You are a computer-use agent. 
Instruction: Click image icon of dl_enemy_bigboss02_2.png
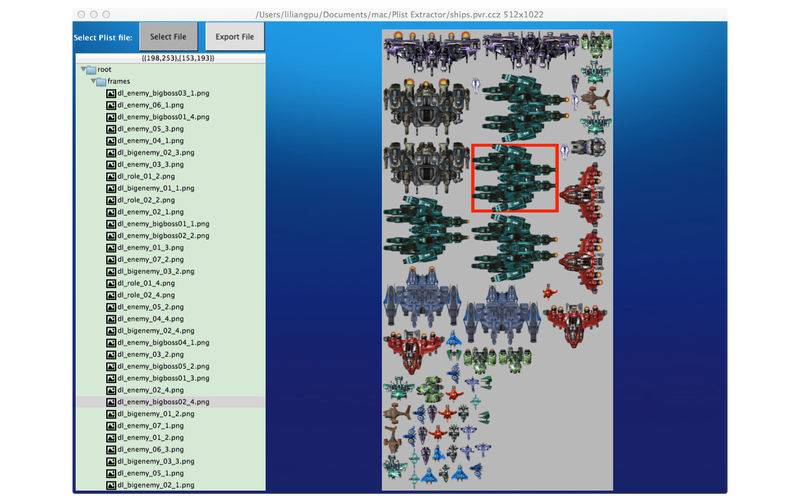coord(111,236)
